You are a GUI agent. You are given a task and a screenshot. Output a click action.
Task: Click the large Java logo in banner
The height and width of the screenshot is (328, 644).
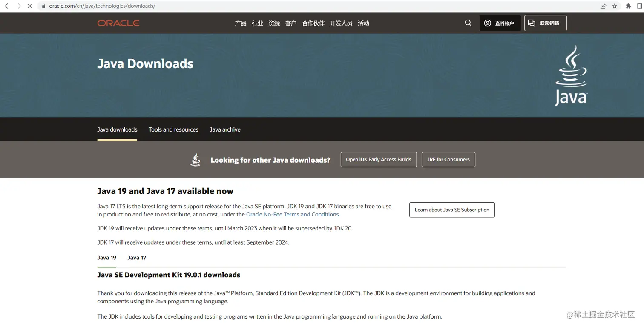(x=571, y=75)
